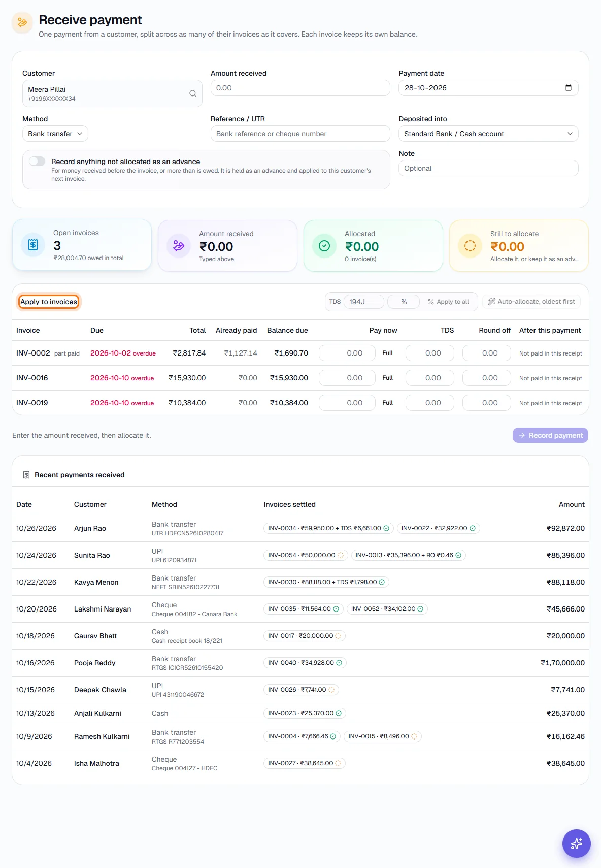Click settled check icon on INV-0013 chip
601x868 pixels.
pos(458,555)
